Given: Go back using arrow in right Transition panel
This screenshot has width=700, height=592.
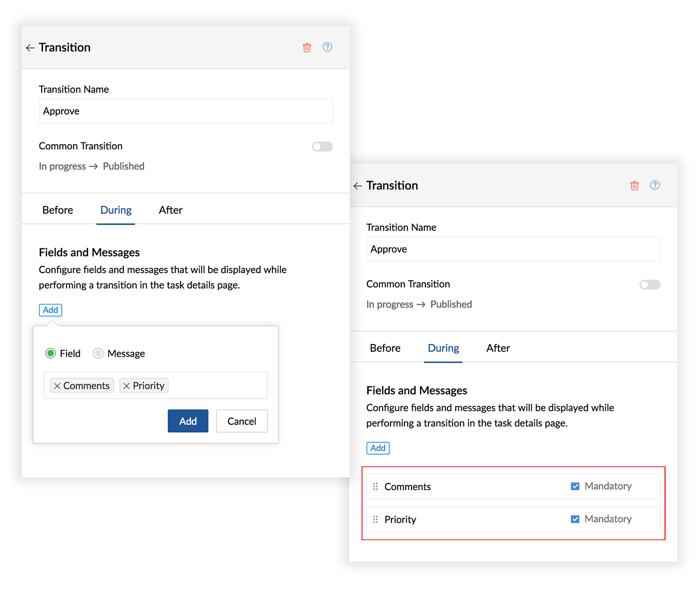Looking at the screenshot, I should [x=358, y=186].
